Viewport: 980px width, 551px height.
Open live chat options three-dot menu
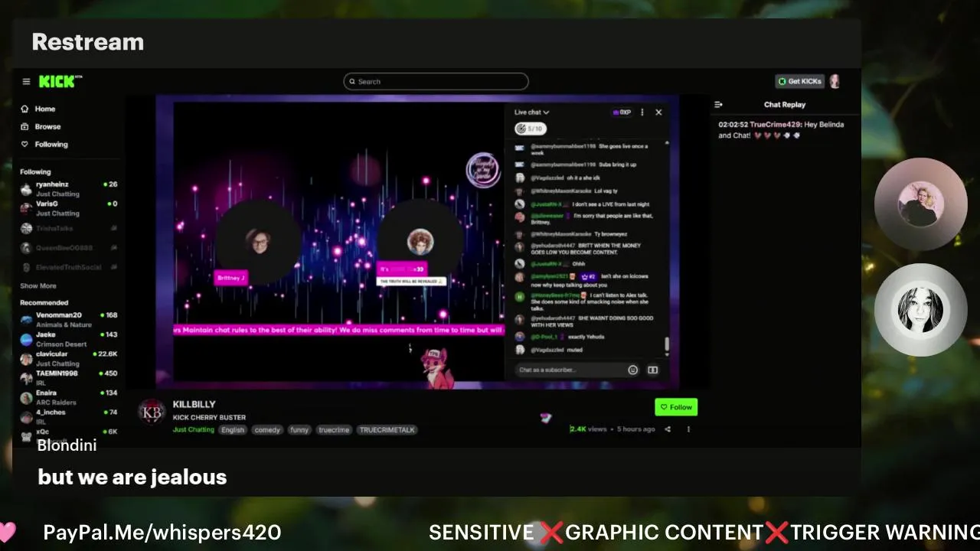click(x=642, y=112)
